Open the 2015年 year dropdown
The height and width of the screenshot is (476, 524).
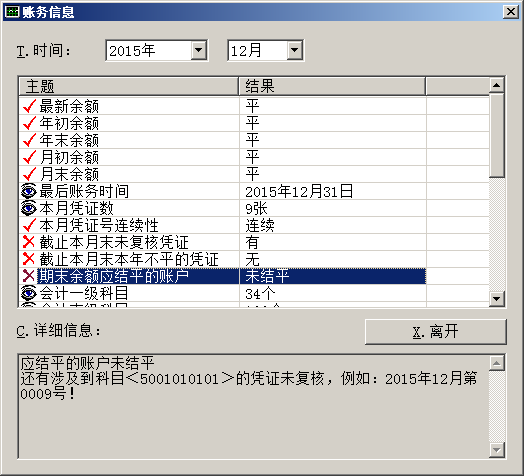(199, 50)
